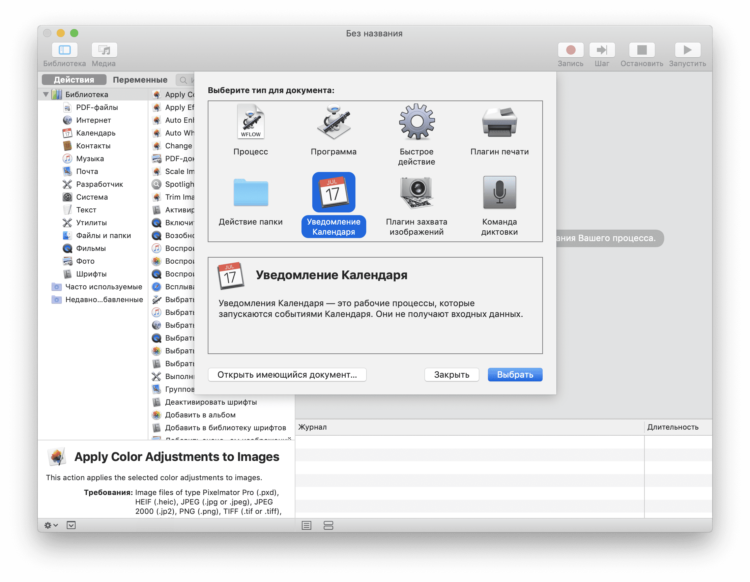This screenshot has height=582, width=750.
Task: Switch to the Переменные tab
Action: coord(140,80)
